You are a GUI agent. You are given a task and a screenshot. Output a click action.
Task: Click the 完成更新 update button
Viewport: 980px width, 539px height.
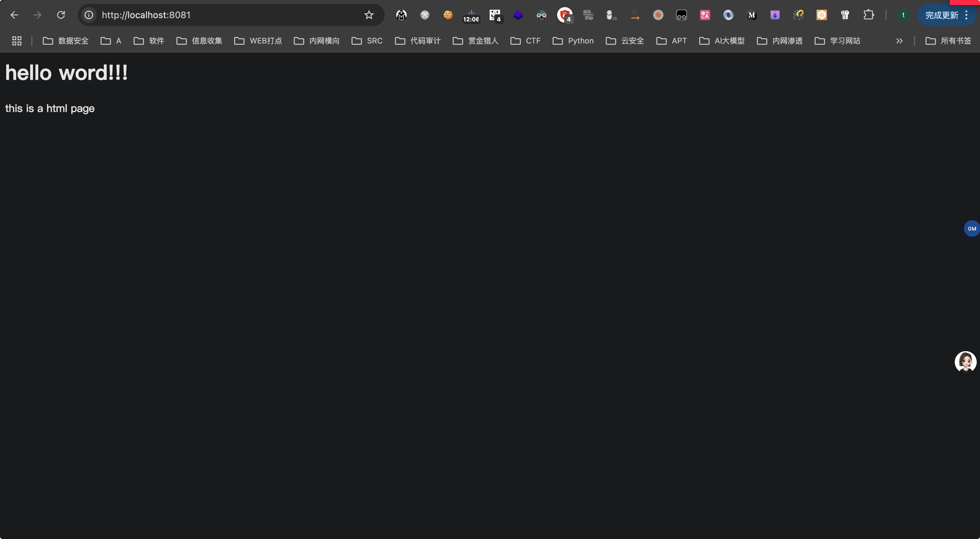[942, 15]
